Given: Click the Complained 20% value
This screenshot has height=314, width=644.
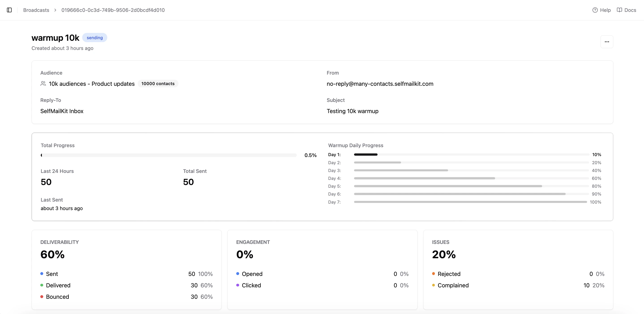Looking at the screenshot, I should click(x=598, y=285).
